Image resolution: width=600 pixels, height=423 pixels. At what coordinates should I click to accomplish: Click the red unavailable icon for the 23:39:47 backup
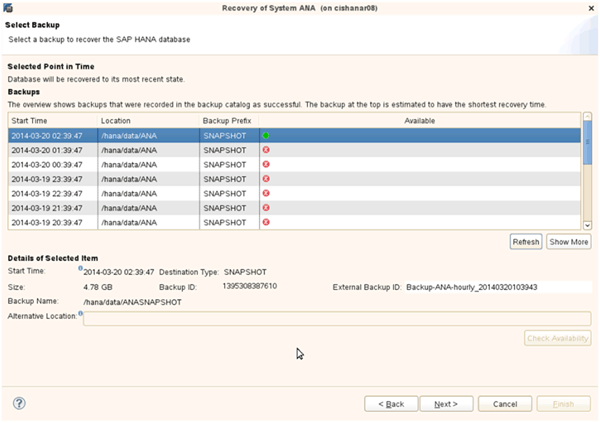click(x=266, y=179)
